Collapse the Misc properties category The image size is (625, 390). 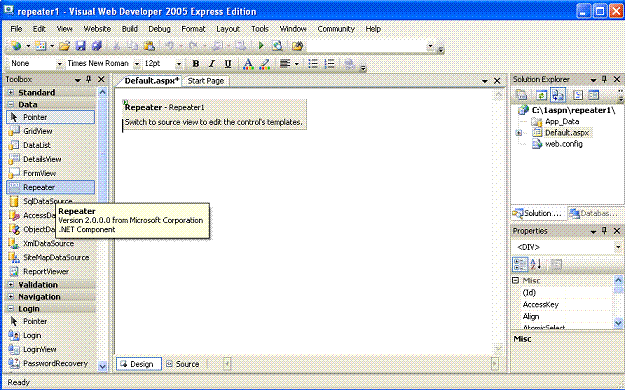(x=515, y=280)
